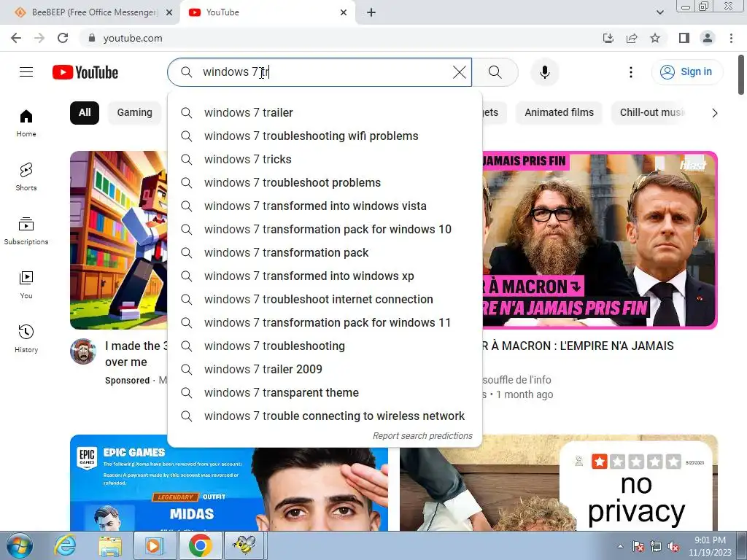Choose windows 7 transformation pack for windows 10
Screen dimensions: 747x560
pos(325,230)
